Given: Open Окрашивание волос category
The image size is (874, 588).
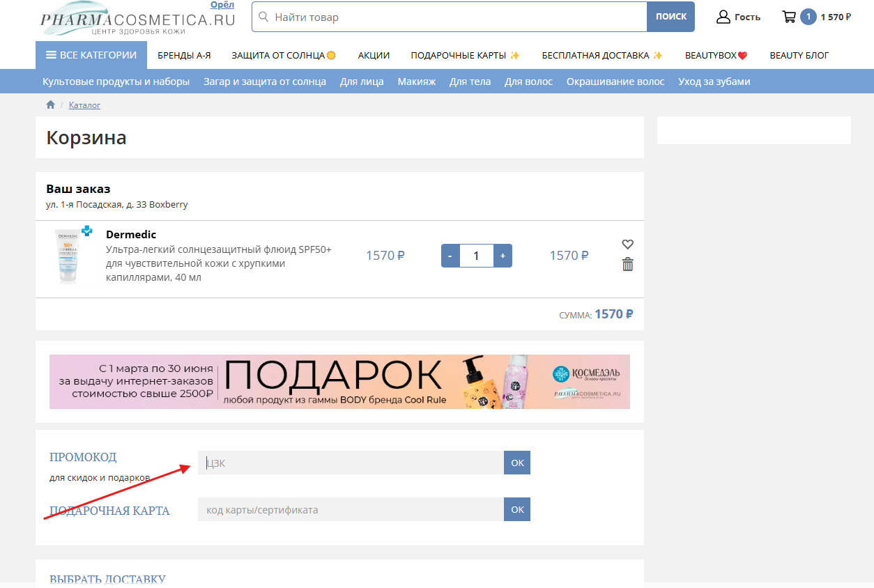Looking at the screenshot, I should click(x=615, y=82).
